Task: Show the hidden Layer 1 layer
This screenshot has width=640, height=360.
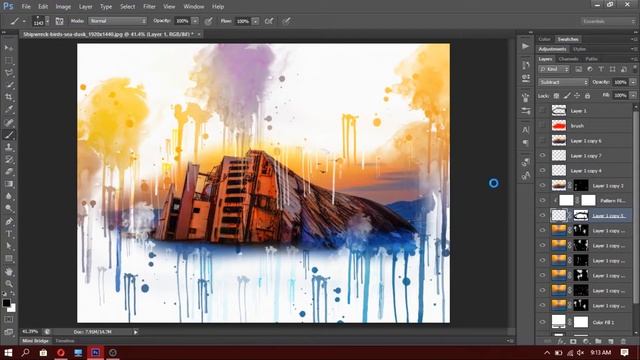Action: click(x=542, y=111)
